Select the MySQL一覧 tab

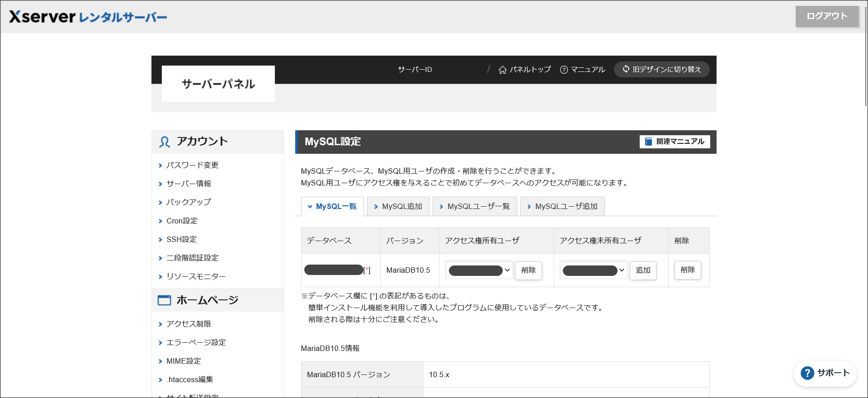[x=332, y=206]
